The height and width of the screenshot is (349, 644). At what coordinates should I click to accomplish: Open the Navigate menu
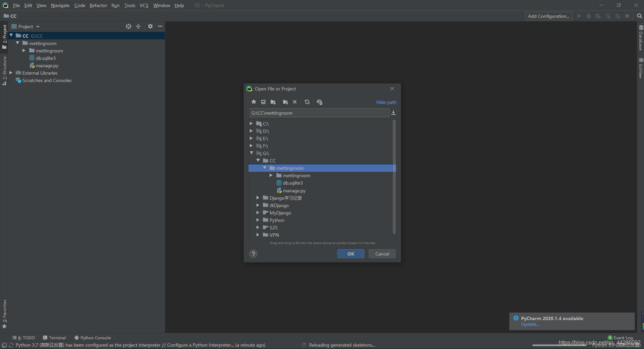pos(60,5)
